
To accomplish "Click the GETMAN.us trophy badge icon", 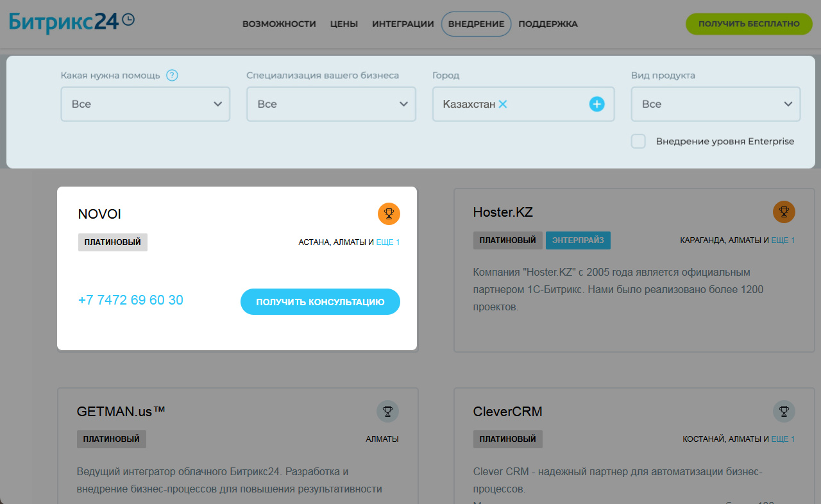I will (x=387, y=411).
